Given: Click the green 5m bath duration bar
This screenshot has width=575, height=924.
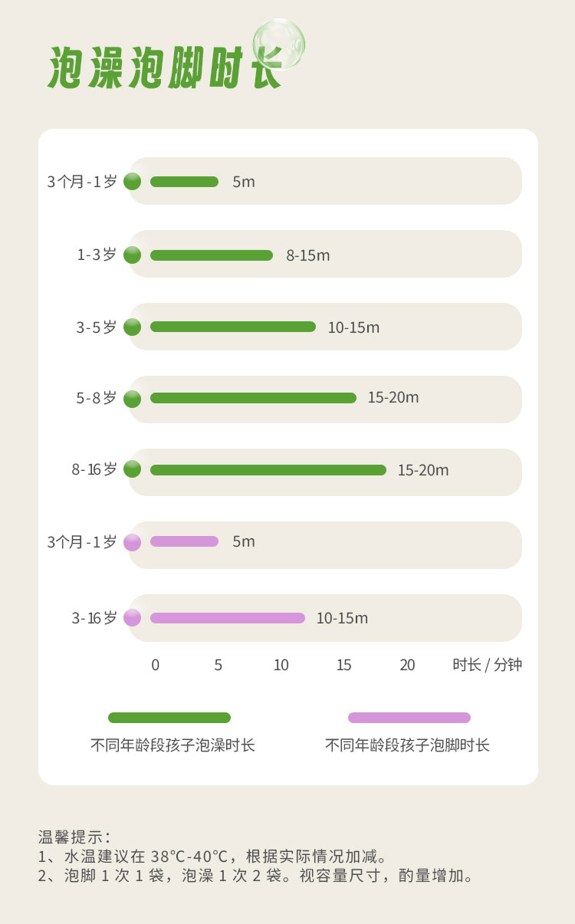Looking at the screenshot, I should 184,182.
